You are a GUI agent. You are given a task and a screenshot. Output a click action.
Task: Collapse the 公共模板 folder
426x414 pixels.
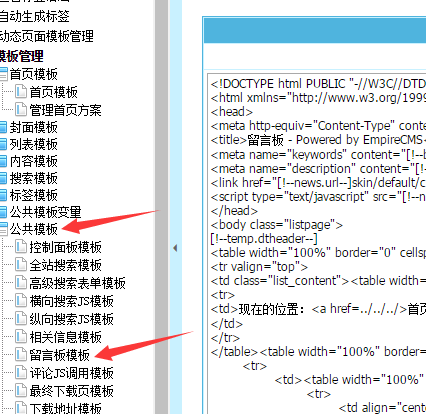(3, 229)
